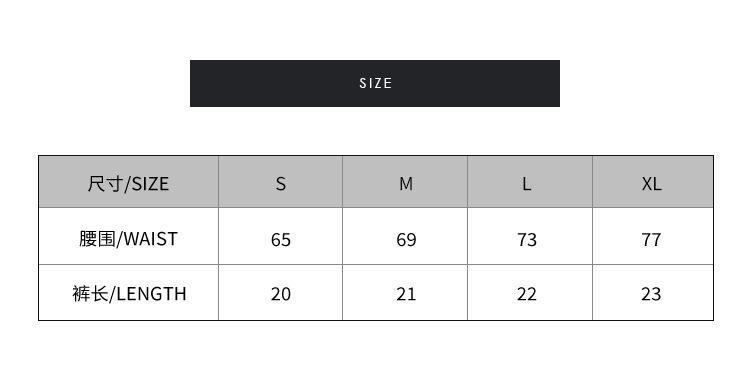The width and height of the screenshot is (750, 368).
Task: Select length value 21 for M
Action: coord(406,294)
